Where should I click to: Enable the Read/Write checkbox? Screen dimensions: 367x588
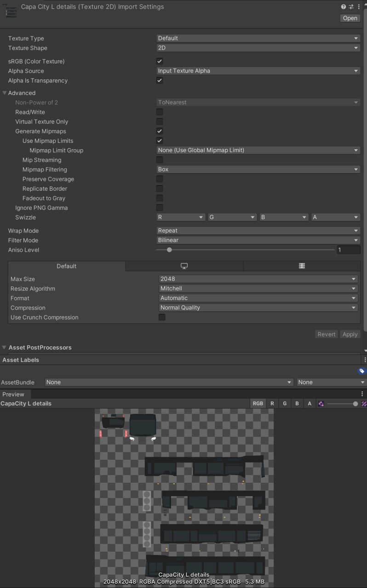160,112
